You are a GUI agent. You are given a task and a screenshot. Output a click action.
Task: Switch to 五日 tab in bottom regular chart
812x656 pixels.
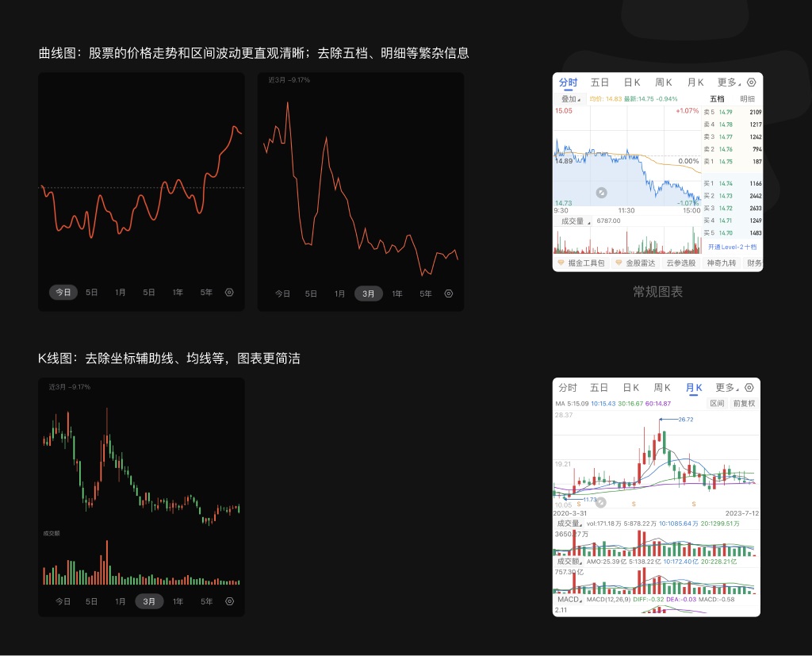coord(599,388)
